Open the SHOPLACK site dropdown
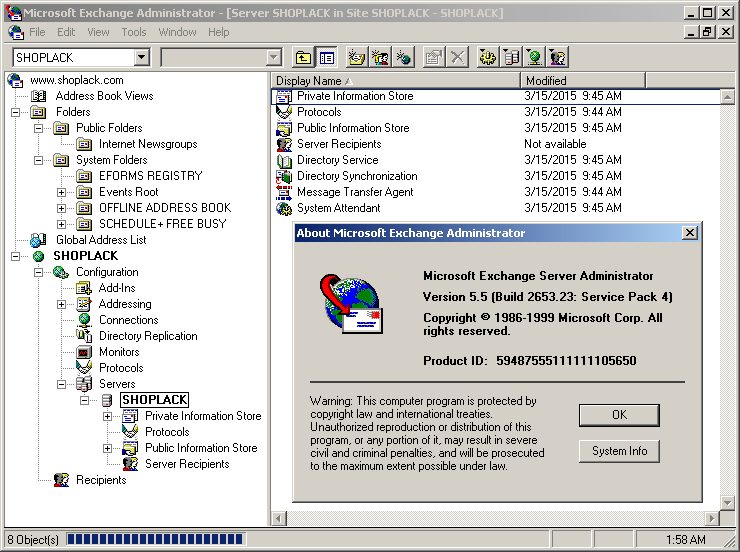This screenshot has width=740, height=552. pos(141,58)
